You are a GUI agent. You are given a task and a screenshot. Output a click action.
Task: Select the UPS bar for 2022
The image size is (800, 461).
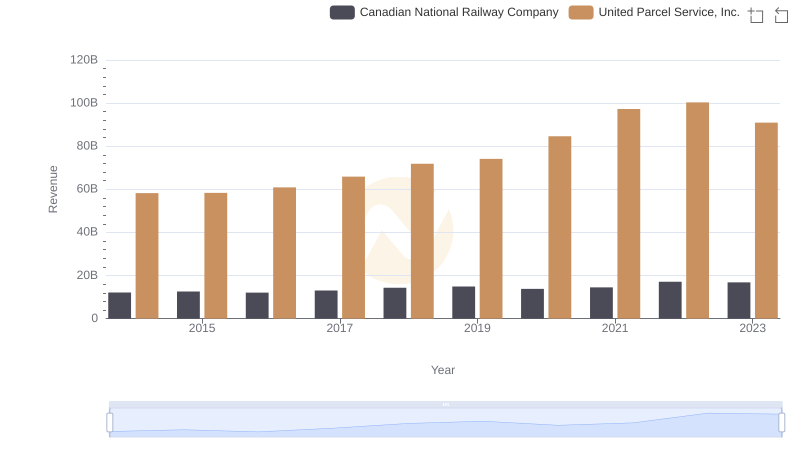pyautogui.click(x=697, y=211)
